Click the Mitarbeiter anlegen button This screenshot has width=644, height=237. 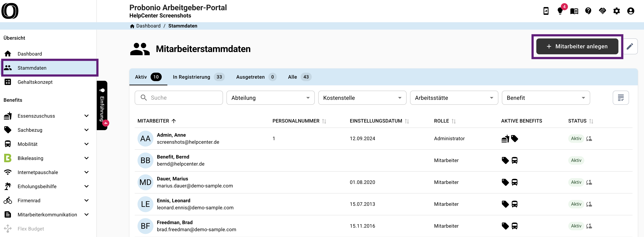[577, 46]
